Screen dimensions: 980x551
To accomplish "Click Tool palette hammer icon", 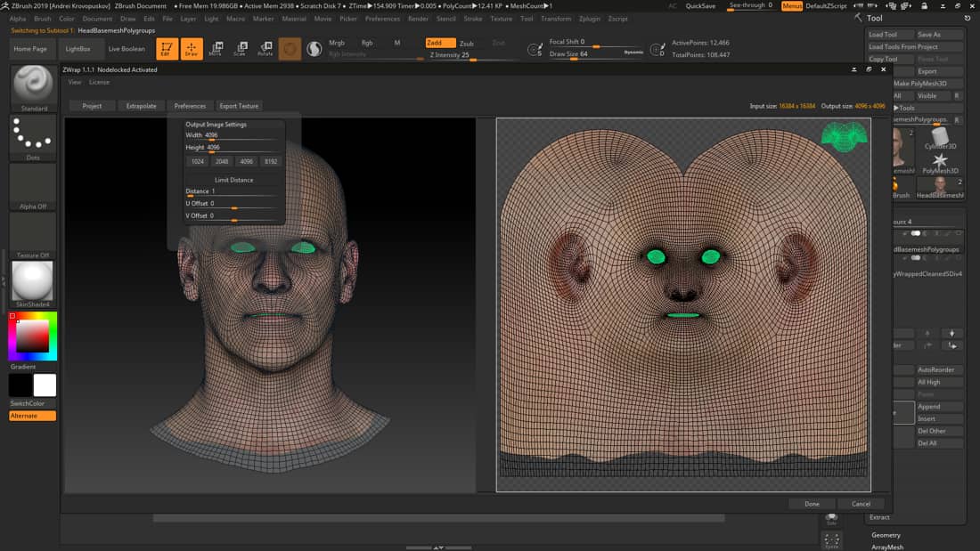I will coord(858,18).
